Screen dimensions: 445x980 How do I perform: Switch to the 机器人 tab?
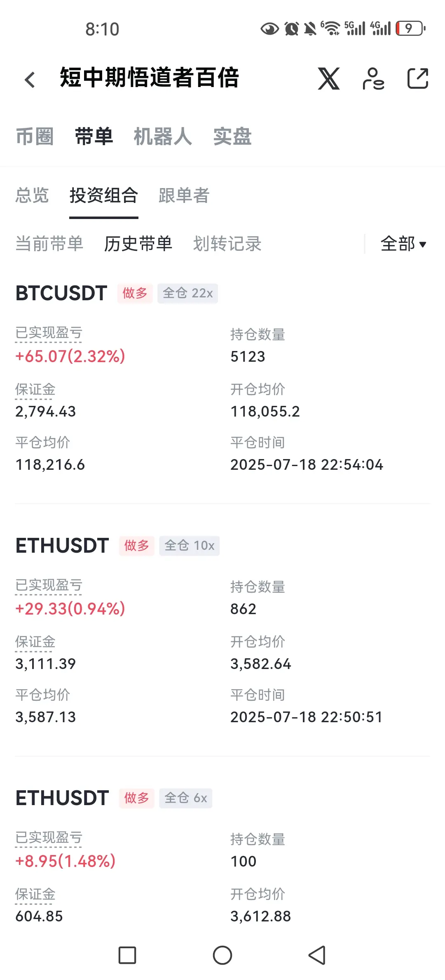pos(163,137)
